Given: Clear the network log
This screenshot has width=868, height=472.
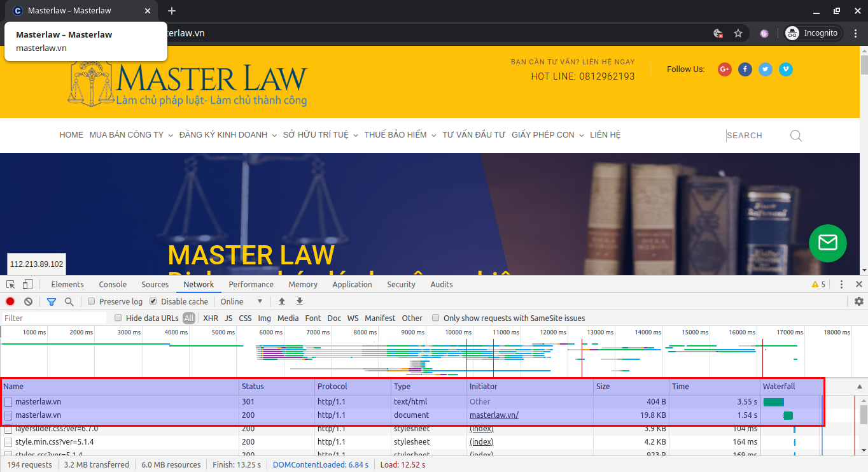Looking at the screenshot, I should pos(28,301).
